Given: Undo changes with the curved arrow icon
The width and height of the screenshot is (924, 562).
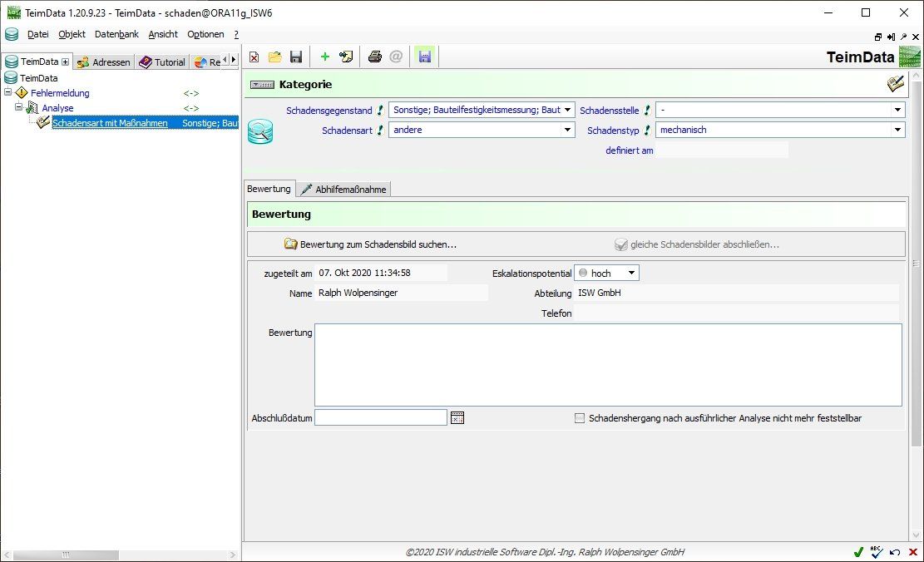Looking at the screenshot, I should 894,551.
